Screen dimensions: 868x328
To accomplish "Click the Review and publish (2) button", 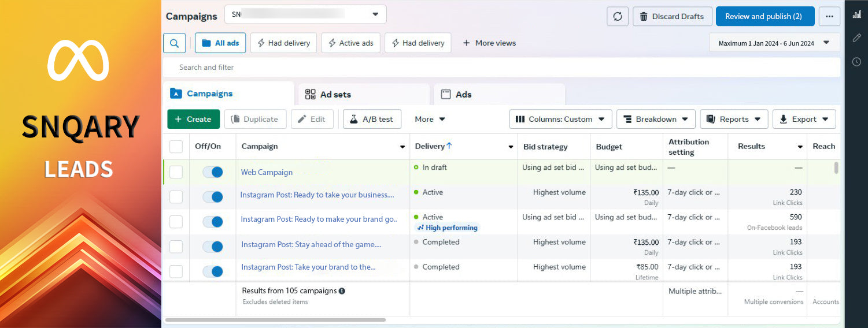I will click(x=764, y=16).
